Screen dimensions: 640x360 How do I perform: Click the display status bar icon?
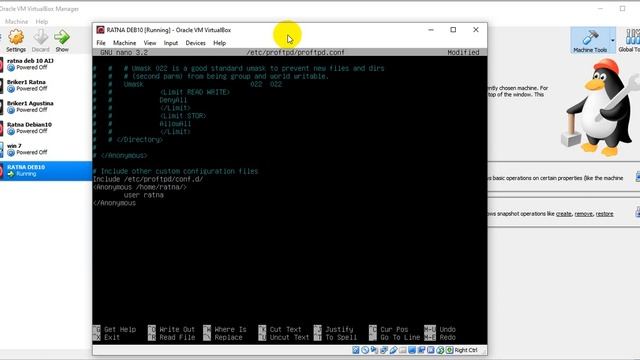412,350
